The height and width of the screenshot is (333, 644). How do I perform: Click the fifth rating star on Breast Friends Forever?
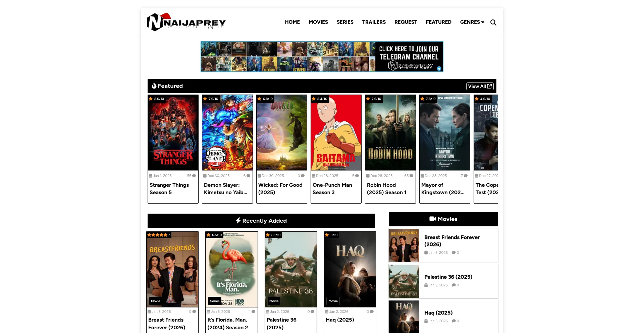coord(165,235)
